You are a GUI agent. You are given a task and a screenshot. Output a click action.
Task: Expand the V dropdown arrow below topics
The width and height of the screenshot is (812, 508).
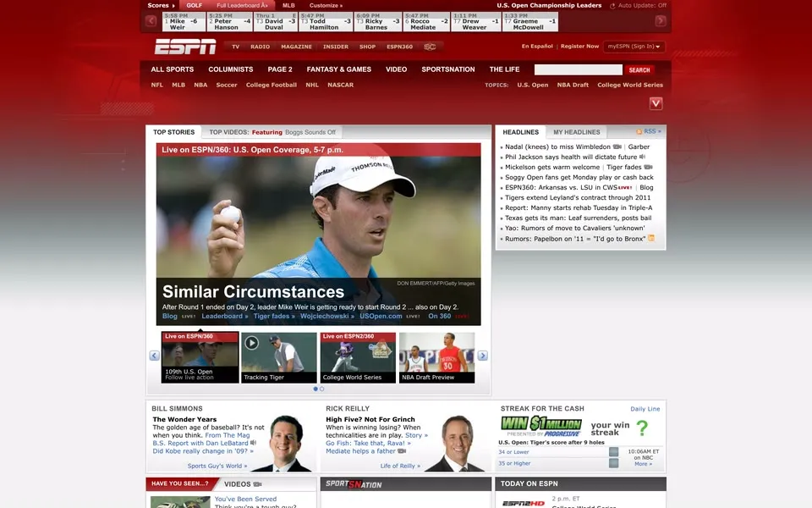656,103
